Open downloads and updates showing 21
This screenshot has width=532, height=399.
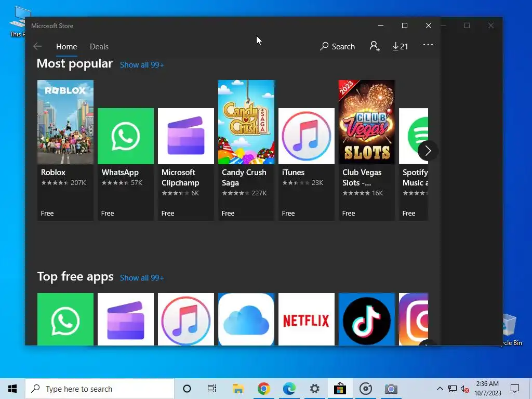[x=401, y=46]
